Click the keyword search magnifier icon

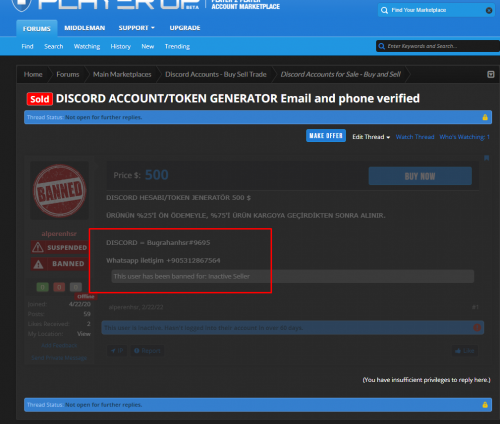[x=381, y=46]
